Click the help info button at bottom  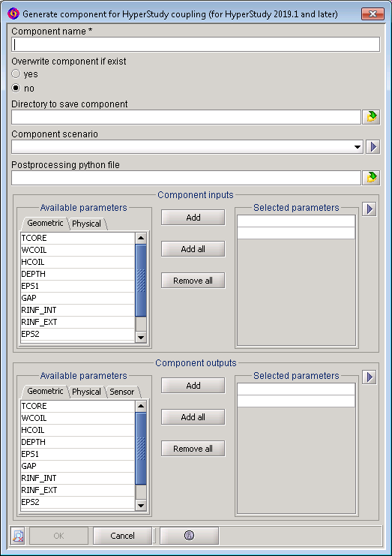tap(189, 536)
